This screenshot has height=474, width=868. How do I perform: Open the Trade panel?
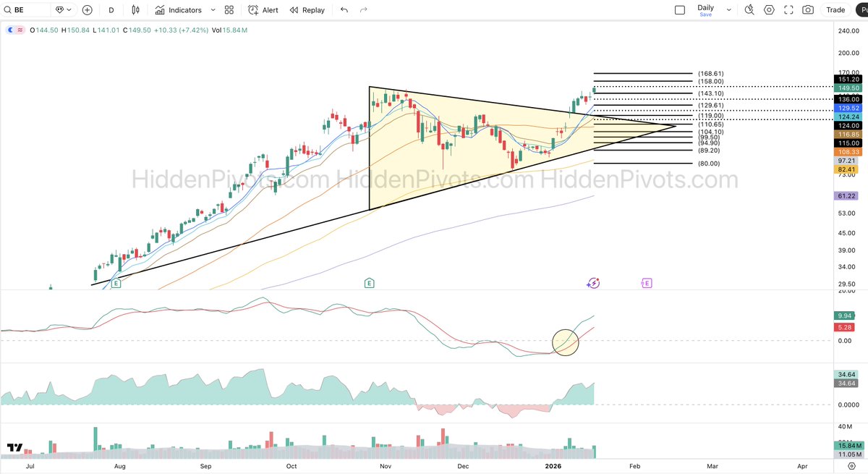(835, 10)
